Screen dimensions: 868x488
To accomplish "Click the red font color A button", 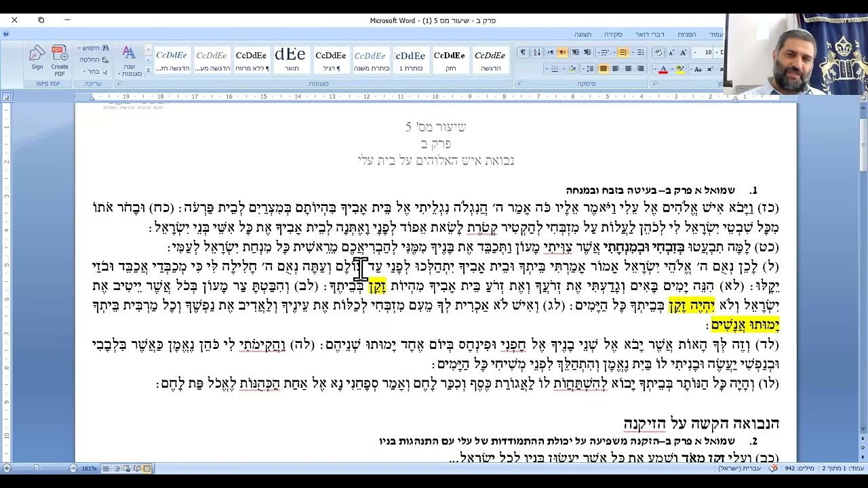I will pos(663,68).
